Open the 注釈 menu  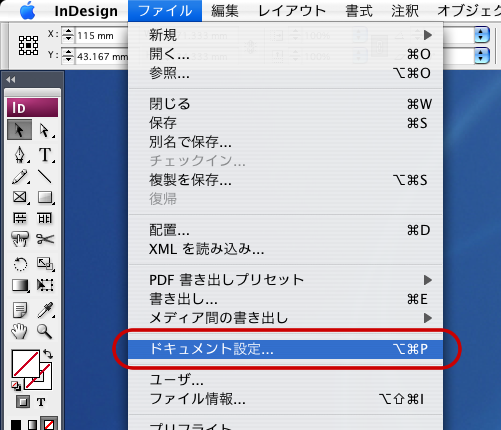(405, 11)
